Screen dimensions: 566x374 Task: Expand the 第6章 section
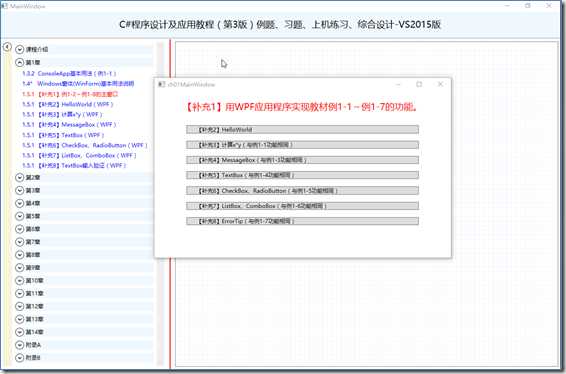(19, 229)
